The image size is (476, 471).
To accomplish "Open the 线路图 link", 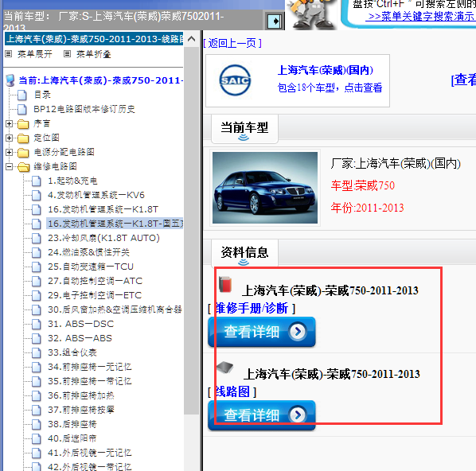I will click(232, 391).
